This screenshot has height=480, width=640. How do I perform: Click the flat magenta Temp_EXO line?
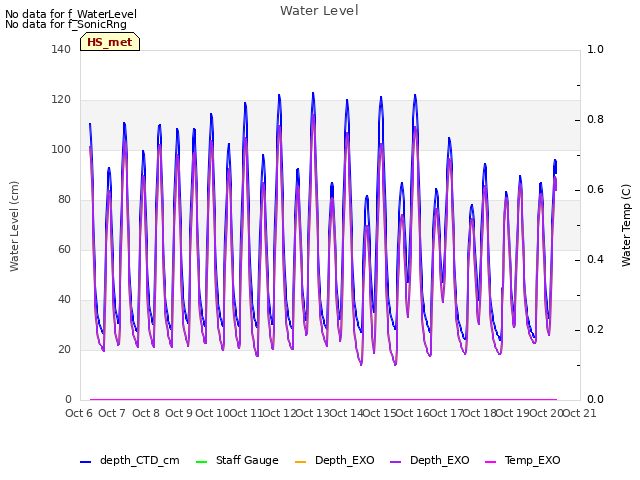(x=323, y=399)
